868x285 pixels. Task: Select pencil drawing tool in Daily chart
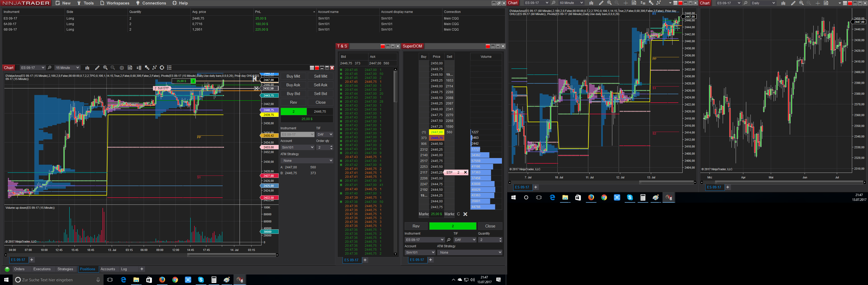point(793,3)
